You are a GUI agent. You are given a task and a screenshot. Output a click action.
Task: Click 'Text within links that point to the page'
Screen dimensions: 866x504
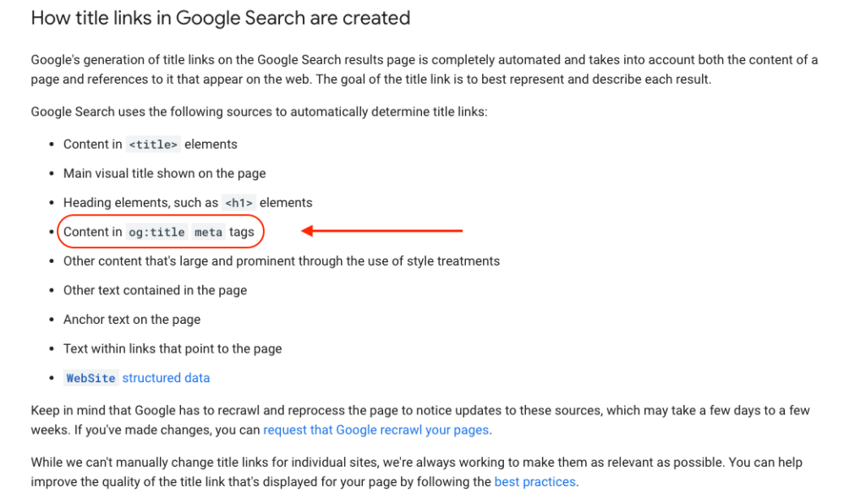point(173,349)
